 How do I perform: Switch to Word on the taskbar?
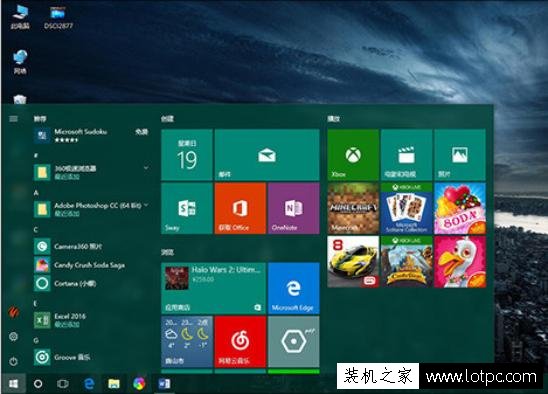coord(164,384)
